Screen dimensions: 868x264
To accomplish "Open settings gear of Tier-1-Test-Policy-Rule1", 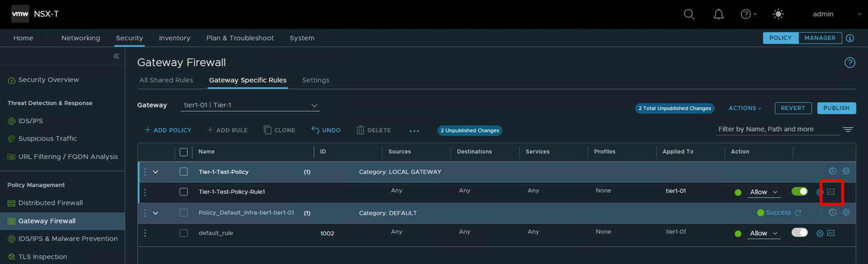I will [x=820, y=192].
